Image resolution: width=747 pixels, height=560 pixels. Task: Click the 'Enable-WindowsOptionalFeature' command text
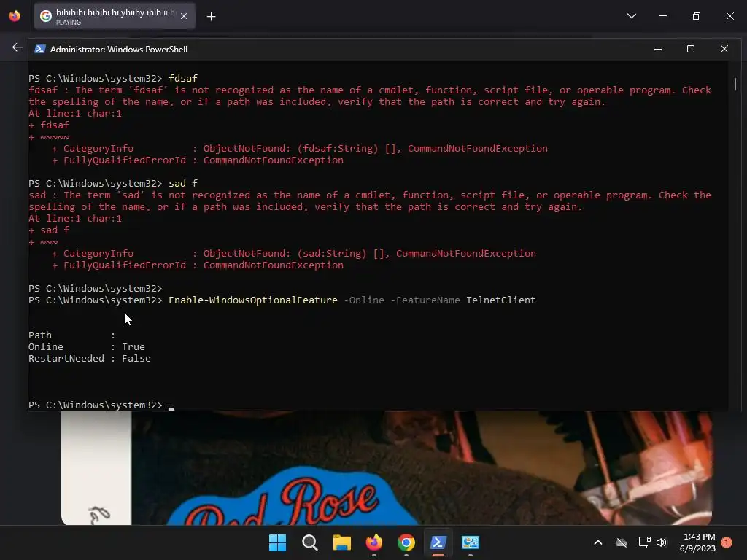[x=253, y=300]
